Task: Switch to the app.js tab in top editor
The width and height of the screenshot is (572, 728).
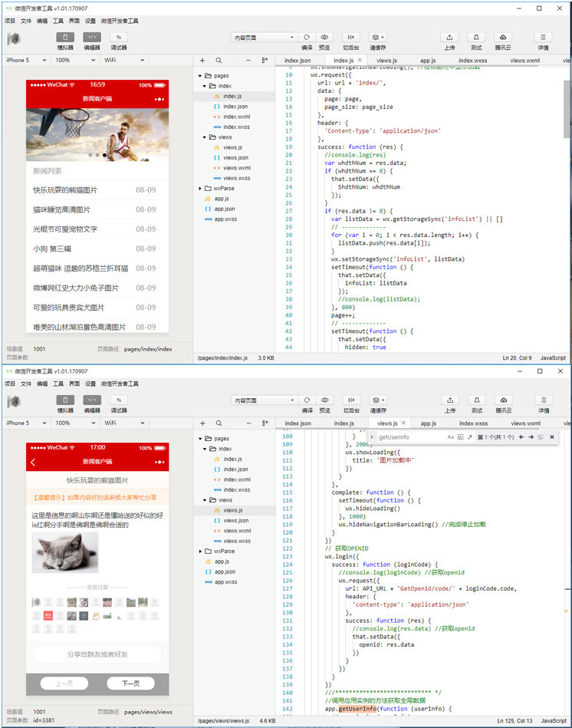Action: click(x=428, y=60)
